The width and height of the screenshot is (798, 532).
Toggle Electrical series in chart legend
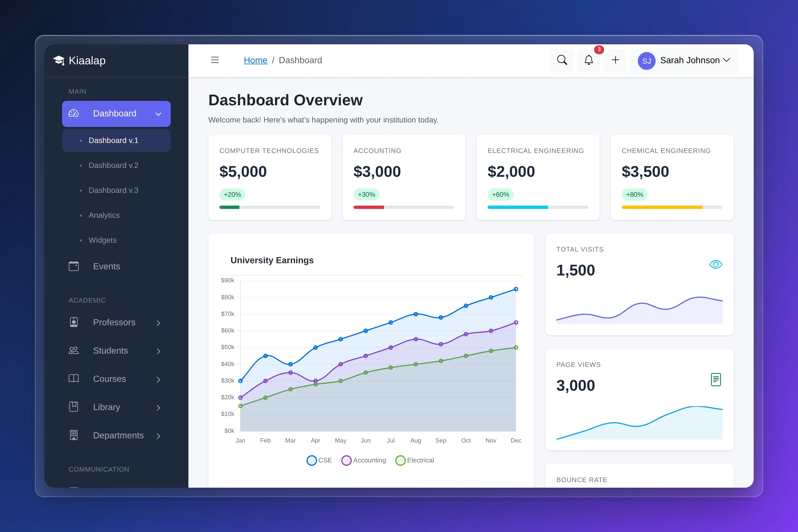tap(415, 460)
